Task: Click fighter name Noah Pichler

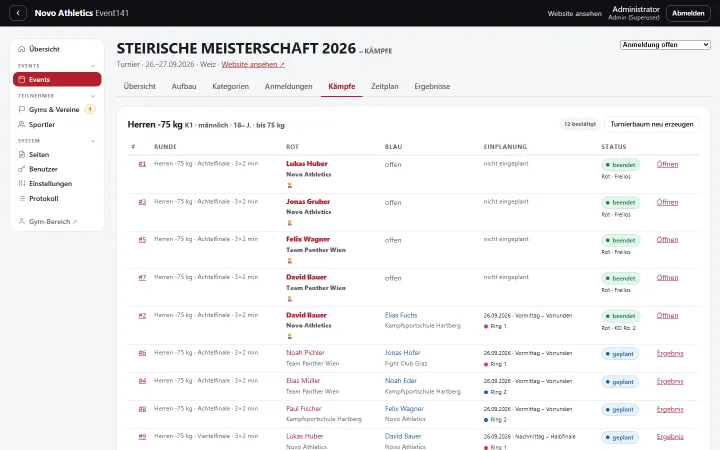Action: (305, 353)
